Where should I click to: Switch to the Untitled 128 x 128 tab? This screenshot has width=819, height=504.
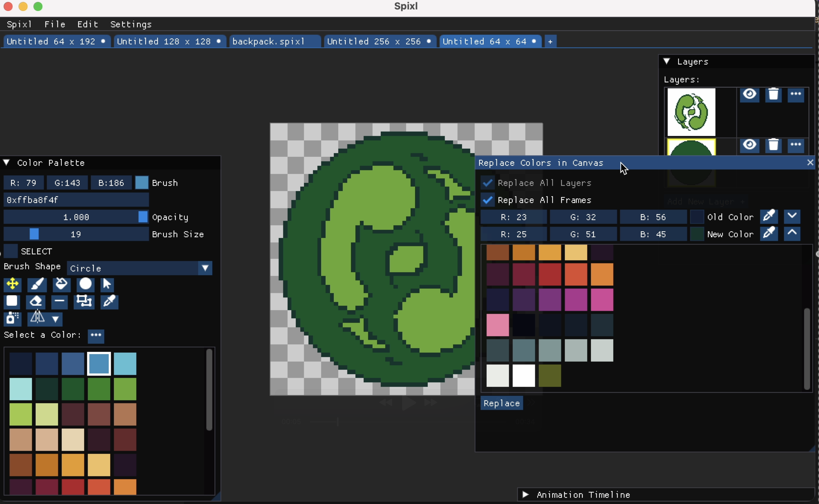click(x=170, y=41)
